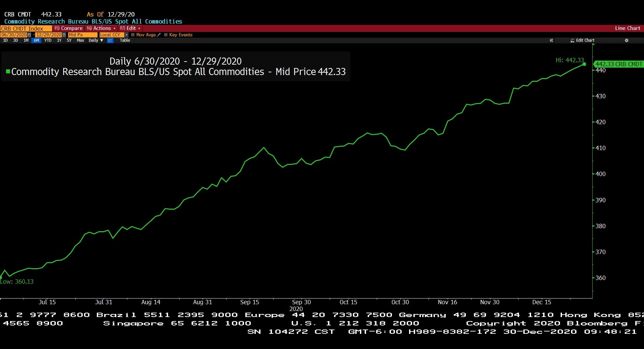Click the Nov 16 date axis label

(447, 302)
